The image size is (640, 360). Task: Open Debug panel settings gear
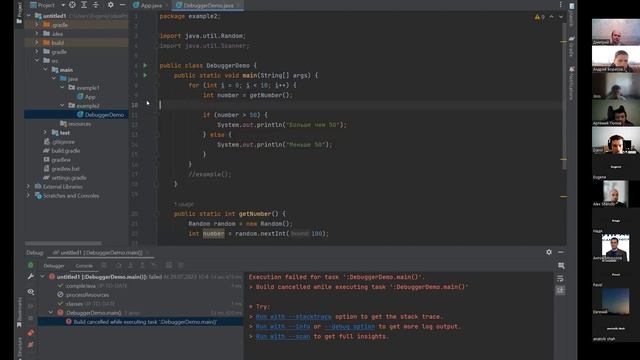(549, 252)
